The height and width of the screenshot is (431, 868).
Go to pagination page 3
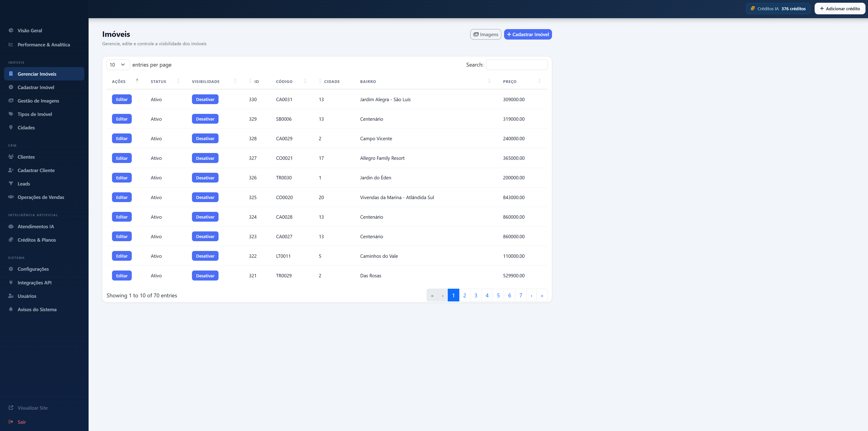pyautogui.click(x=475, y=296)
